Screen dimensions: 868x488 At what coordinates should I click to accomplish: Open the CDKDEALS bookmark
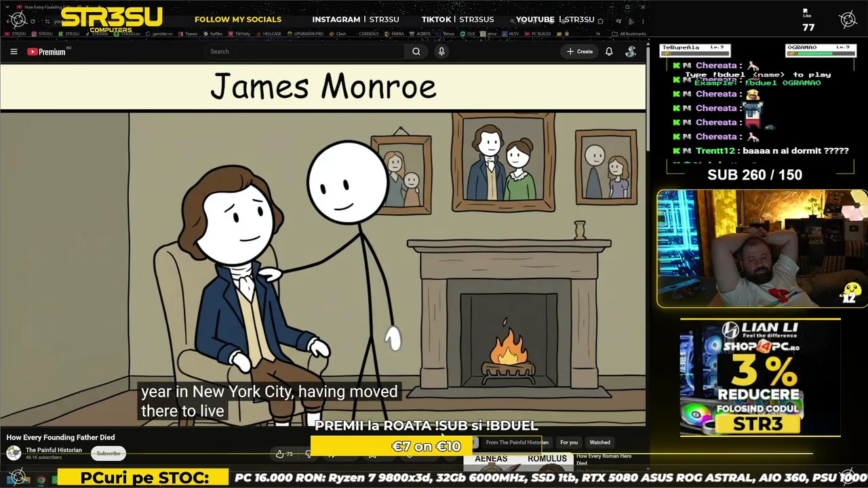(366, 33)
